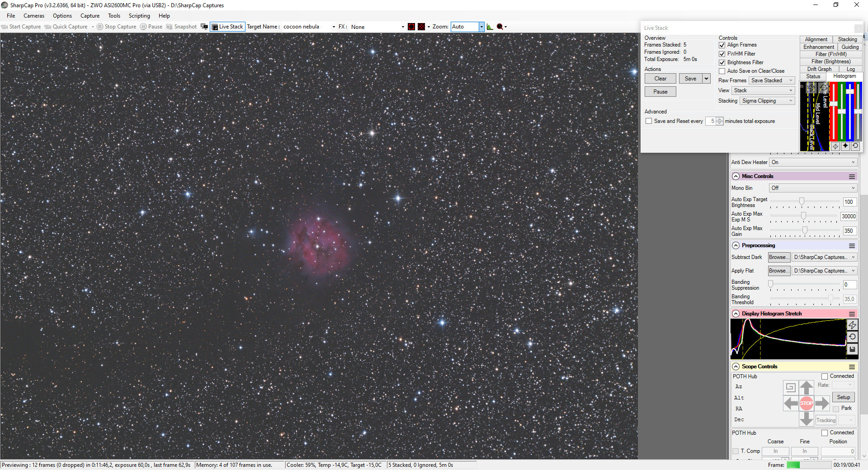
Task: Open the Mono Bin dropdown
Action: [813, 188]
